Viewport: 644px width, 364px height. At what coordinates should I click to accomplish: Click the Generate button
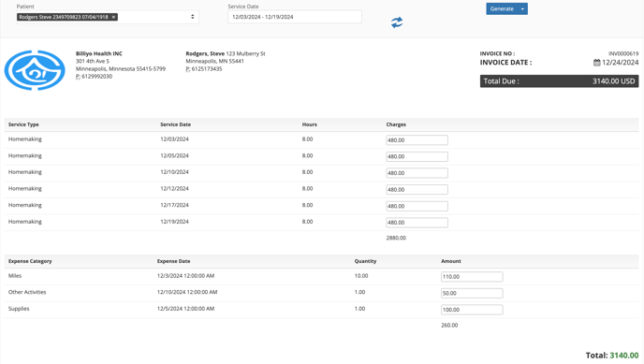click(x=502, y=8)
